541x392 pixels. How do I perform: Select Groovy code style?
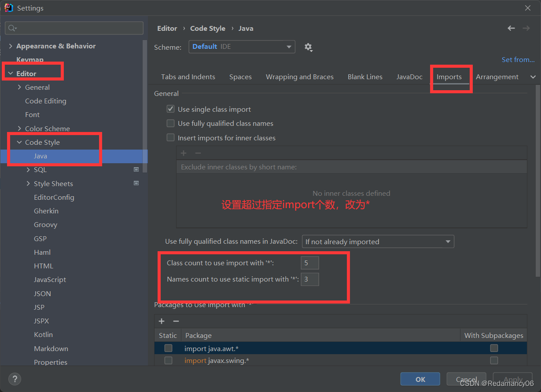pyautogui.click(x=45, y=224)
